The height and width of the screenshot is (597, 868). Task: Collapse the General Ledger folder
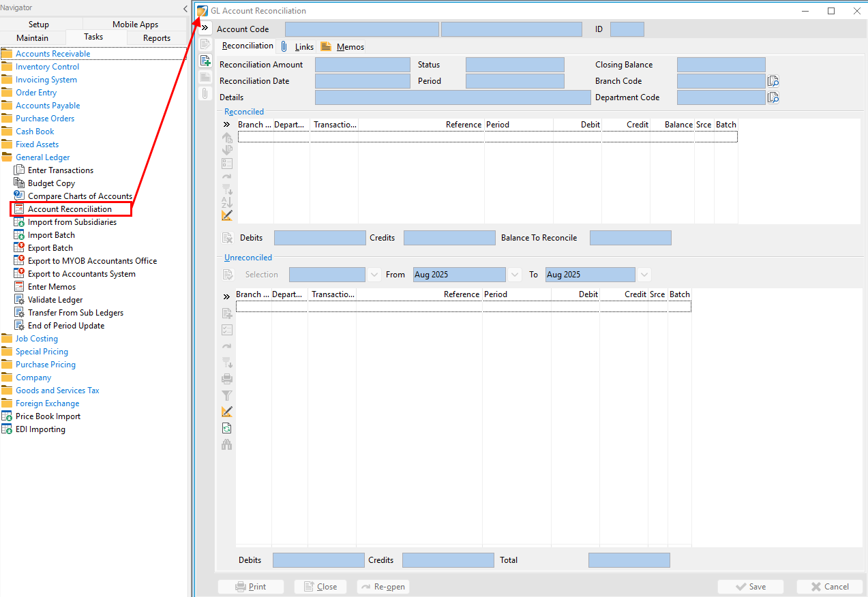click(36, 157)
